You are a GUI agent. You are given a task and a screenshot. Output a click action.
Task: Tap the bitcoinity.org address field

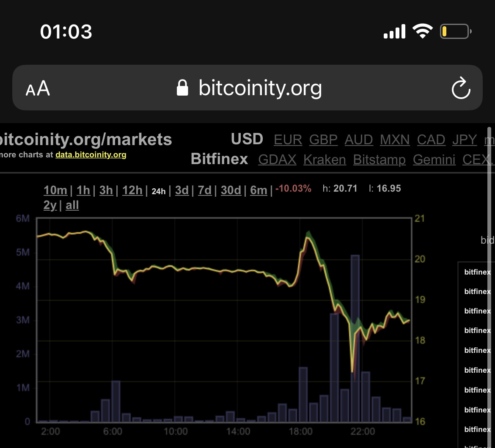(260, 88)
